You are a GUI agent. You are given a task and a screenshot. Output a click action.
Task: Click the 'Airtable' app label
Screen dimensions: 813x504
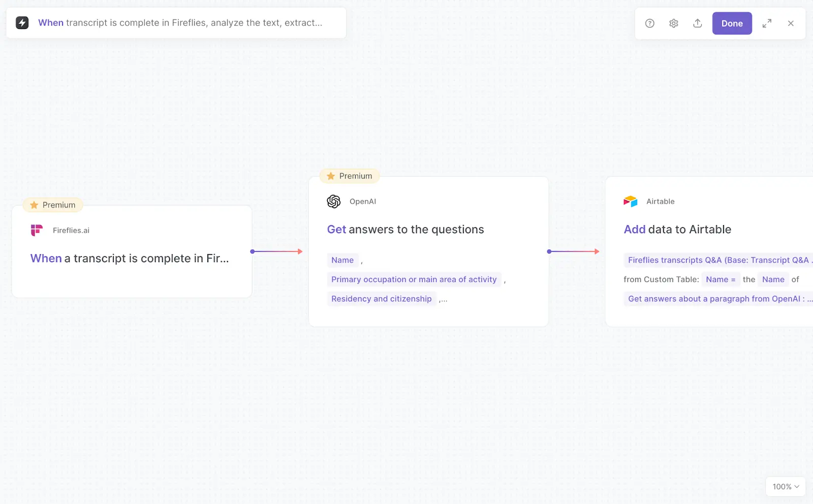(x=661, y=201)
